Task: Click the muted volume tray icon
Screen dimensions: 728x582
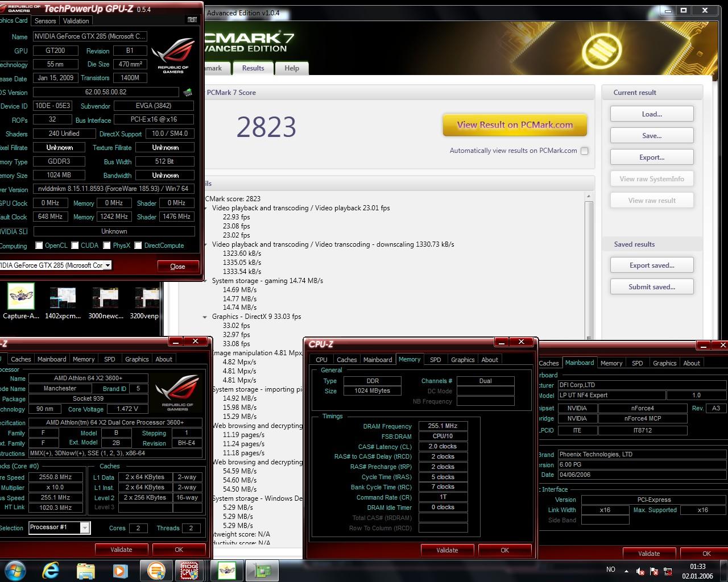Action: tap(640, 571)
